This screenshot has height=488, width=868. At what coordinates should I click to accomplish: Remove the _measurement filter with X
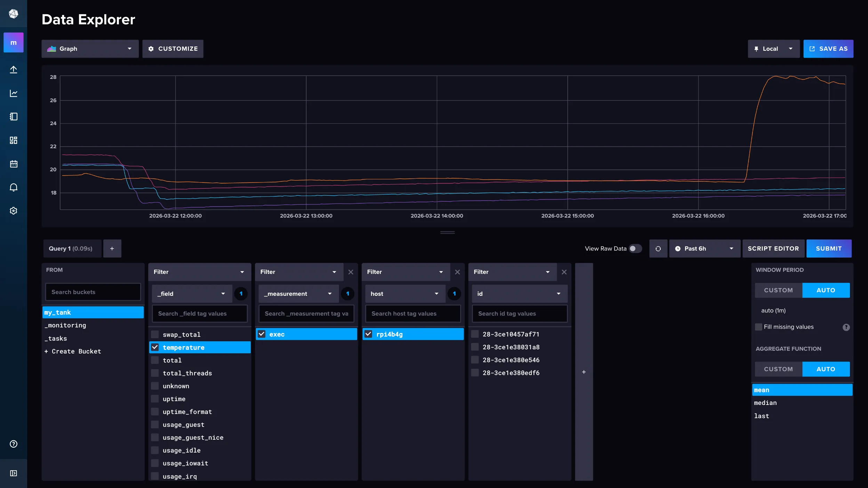point(351,272)
